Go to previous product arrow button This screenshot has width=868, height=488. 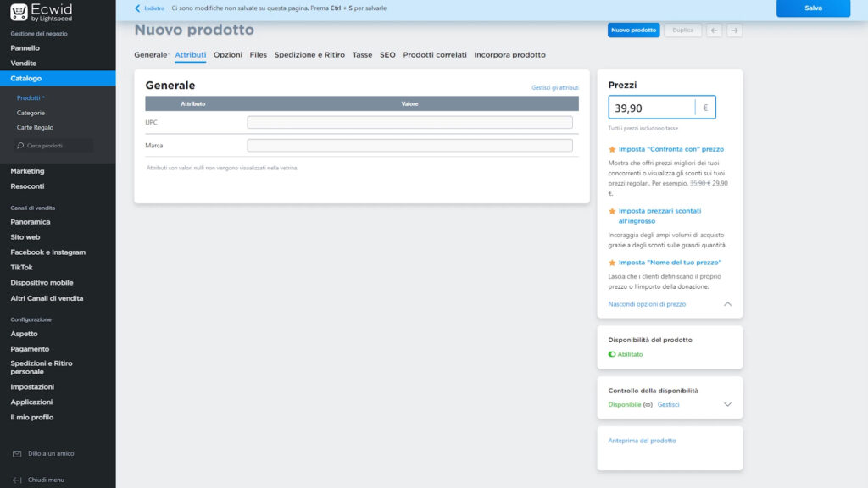pos(715,30)
